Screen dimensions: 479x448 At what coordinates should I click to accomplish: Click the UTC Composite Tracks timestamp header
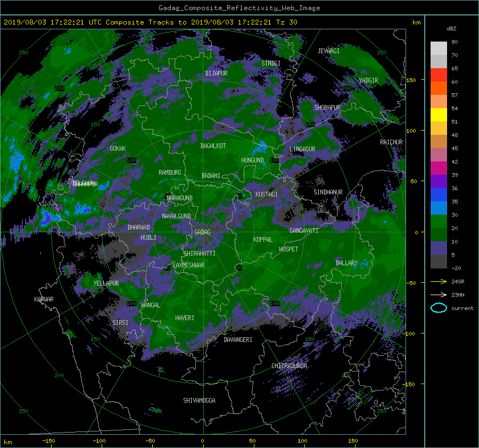pyautogui.click(x=150, y=22)
